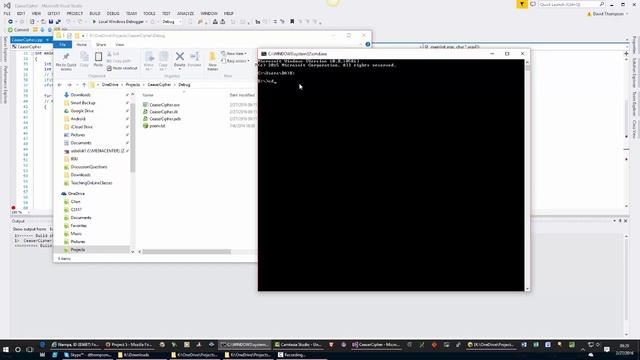This screenshot has width=640, height=360.
Task: Switch to the Skype taskbar item
Action: 88,355
